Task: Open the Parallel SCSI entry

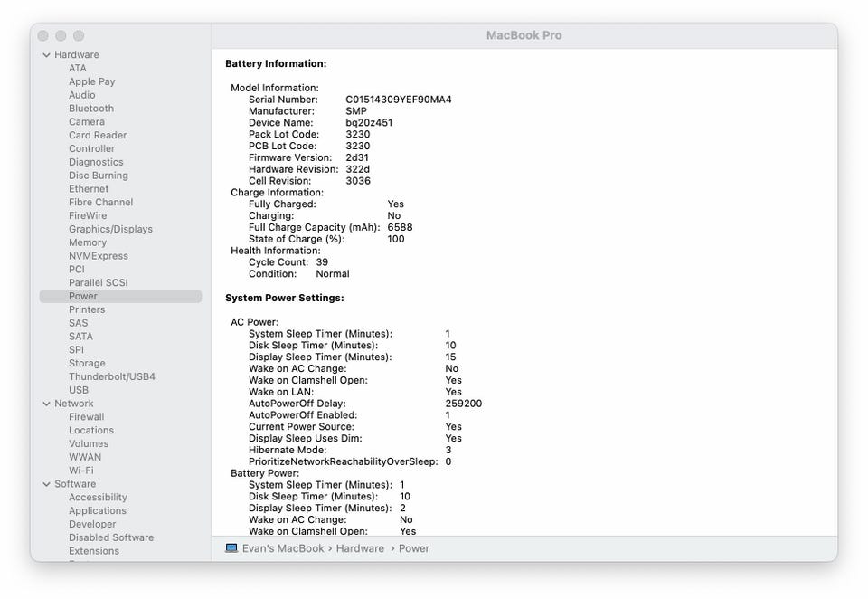Action: 99,282
